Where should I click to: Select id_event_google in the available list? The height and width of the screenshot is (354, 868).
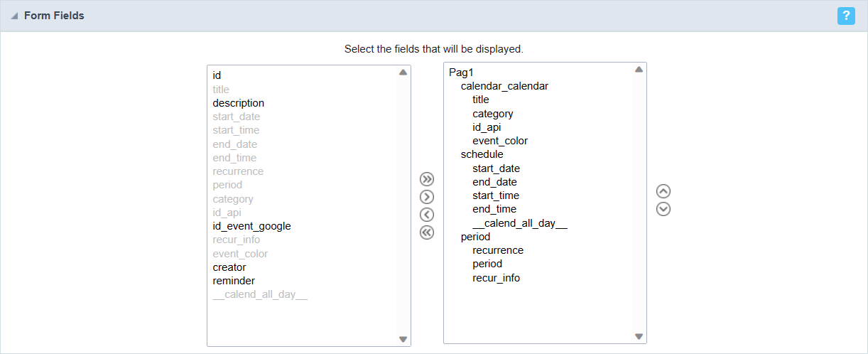coord(251,226)
